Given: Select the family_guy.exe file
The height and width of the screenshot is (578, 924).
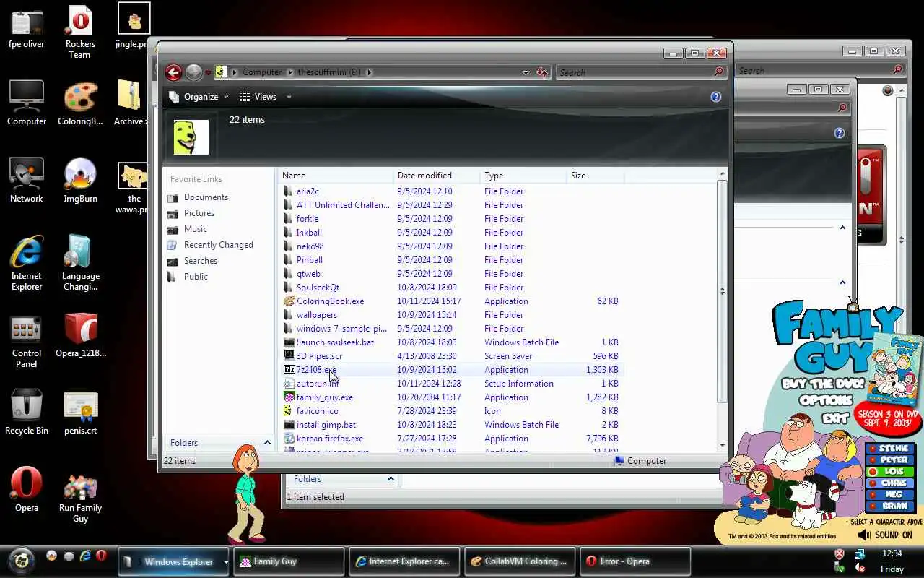Looking at the screenshot, I should 324,397.
